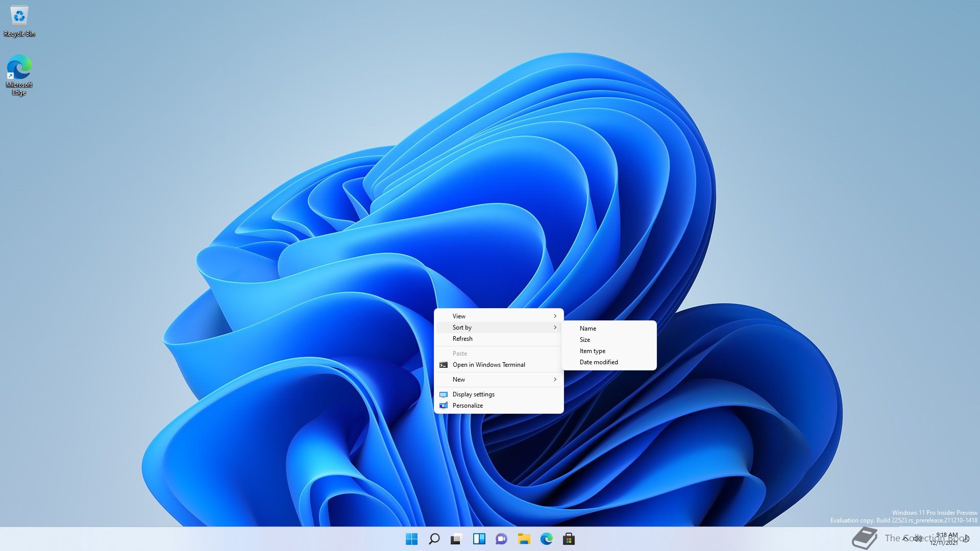Select Refresh in the context menu
Screen dimensions: 980x551
499,339
